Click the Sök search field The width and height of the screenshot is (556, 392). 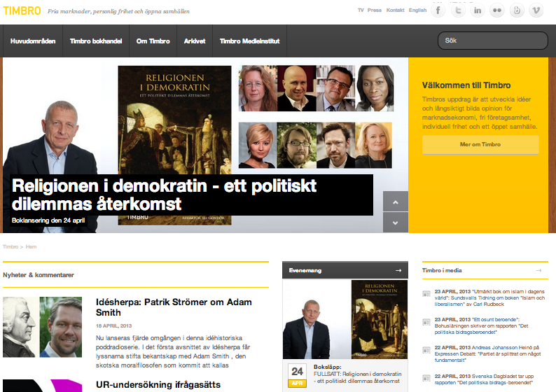click(493, 41)
